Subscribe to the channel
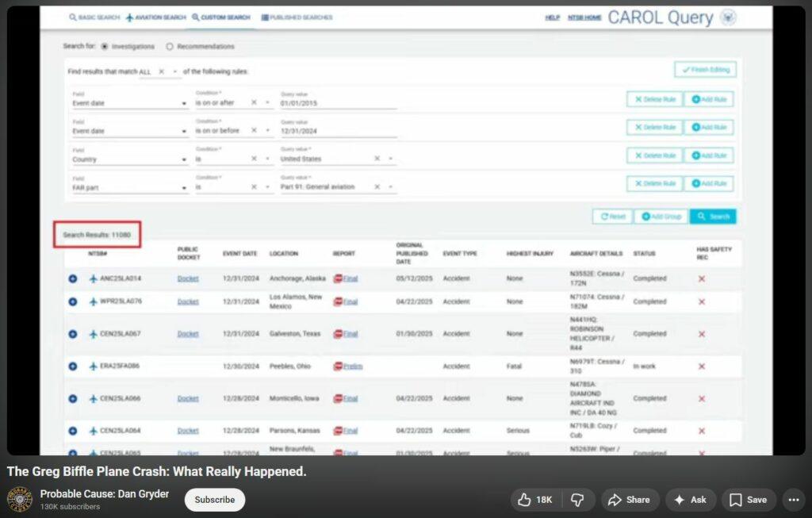Viewport: 812px width, 518px height. tap(215, 500)
